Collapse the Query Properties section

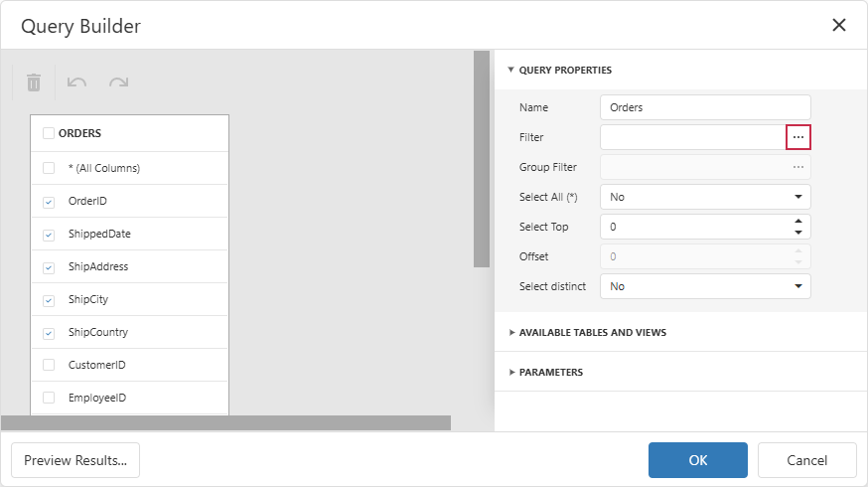[x=510, y=70]
